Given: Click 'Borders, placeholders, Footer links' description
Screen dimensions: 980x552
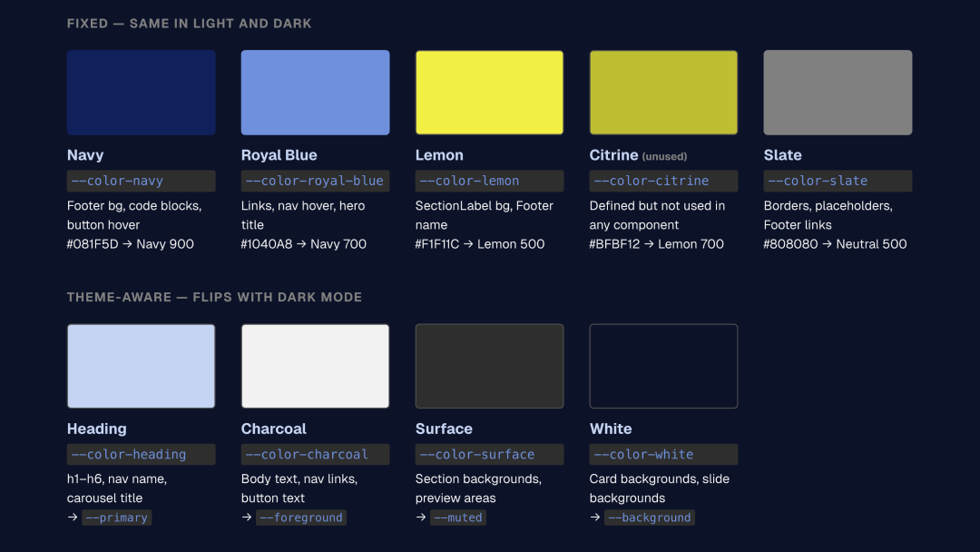Looking at the screenshot, I should point(828,215).
